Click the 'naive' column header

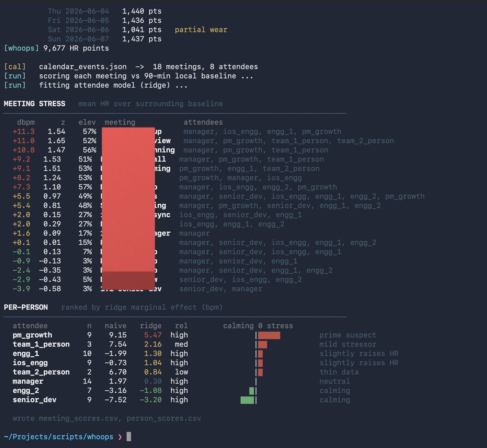(116, 326)
